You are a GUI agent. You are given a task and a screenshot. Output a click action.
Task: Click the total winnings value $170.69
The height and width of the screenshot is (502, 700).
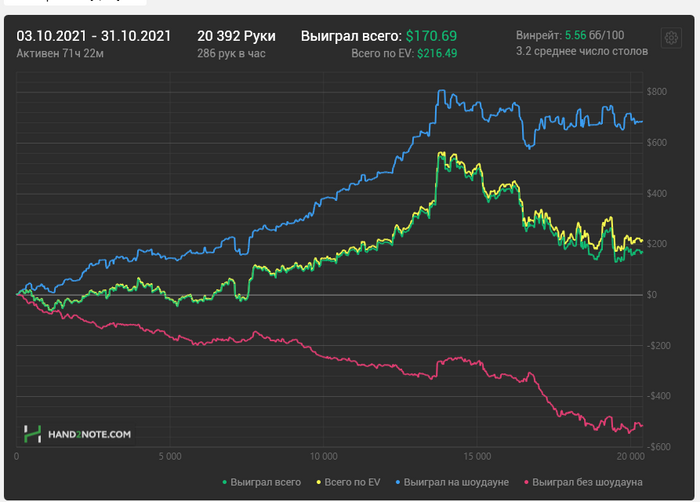pyautogui.click(x=431, y=36)
